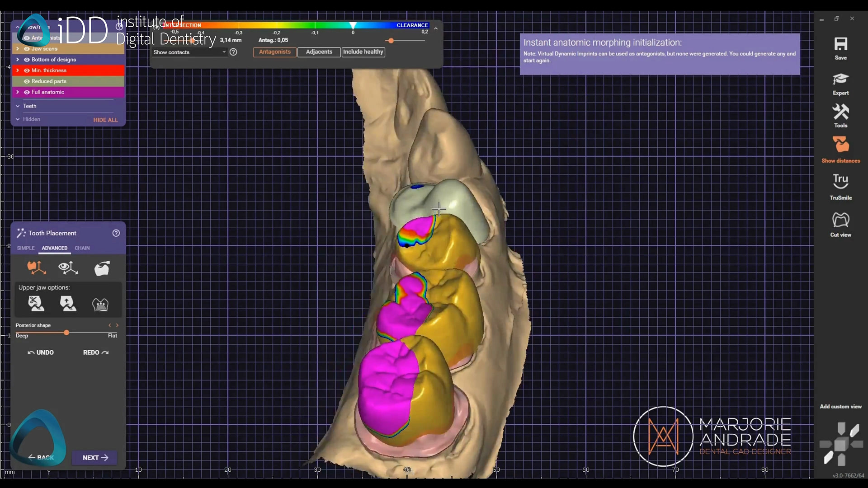
Task: Select the scissors upper jaw option icon
Action: pyautogui.click(x=36, y=303)
